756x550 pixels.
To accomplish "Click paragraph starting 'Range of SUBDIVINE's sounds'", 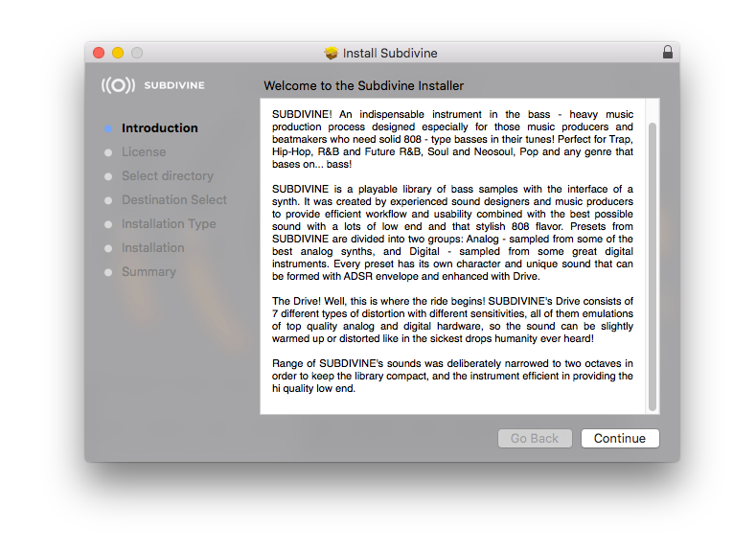I will pyautogui.click(x=452, y=376).
